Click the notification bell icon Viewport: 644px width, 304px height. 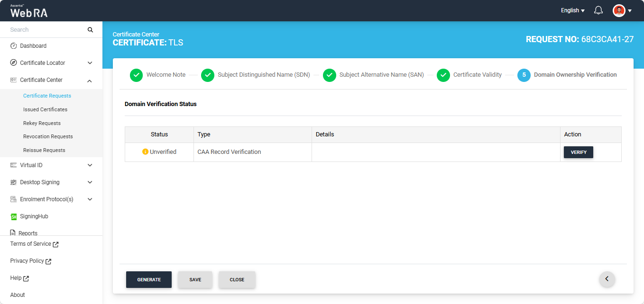598,10
